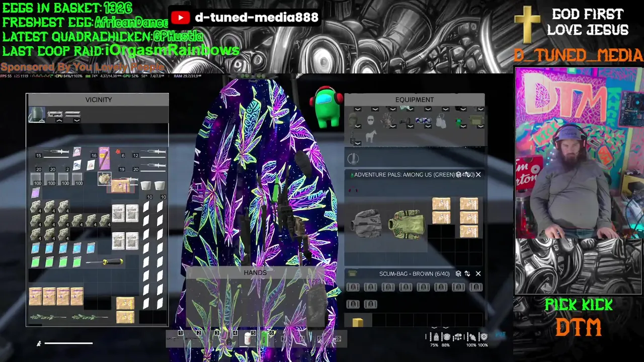Select the SCUM-BAG - BROWN (6/40) container title
644x362 pixels.
[414, 274]
